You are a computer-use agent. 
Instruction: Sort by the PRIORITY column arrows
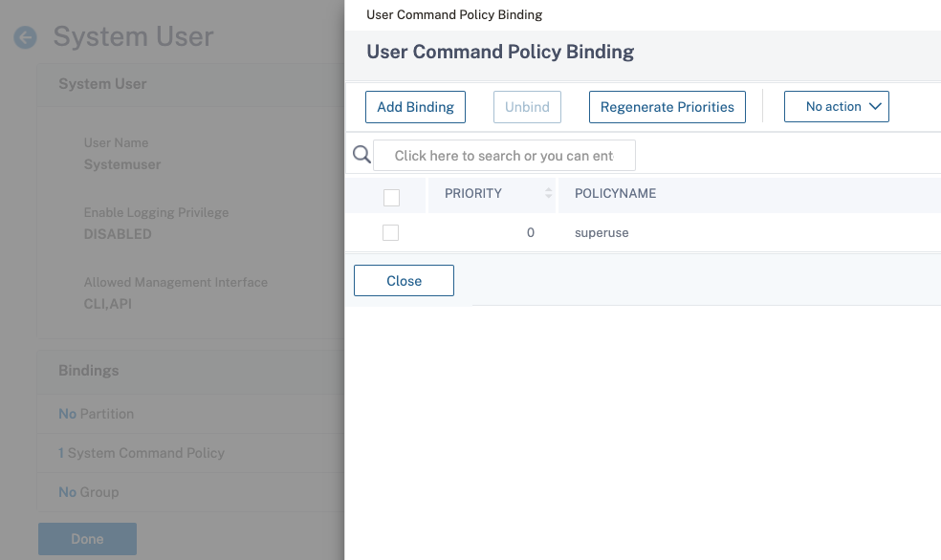548,192
